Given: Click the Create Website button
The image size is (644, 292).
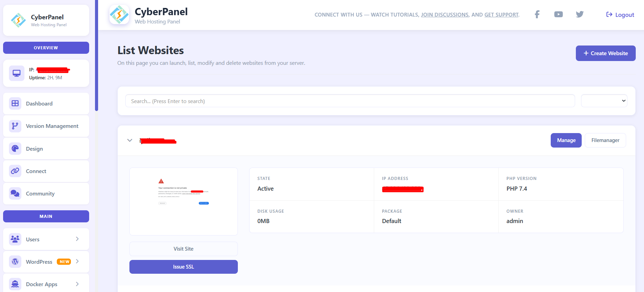Looking at the screenshot, I should 605,53.
